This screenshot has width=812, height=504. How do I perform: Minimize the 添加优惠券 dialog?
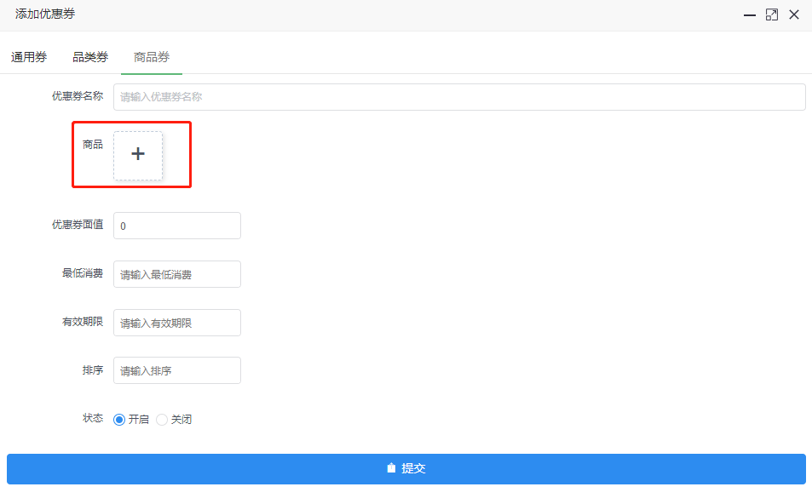[x=749, y=15]
